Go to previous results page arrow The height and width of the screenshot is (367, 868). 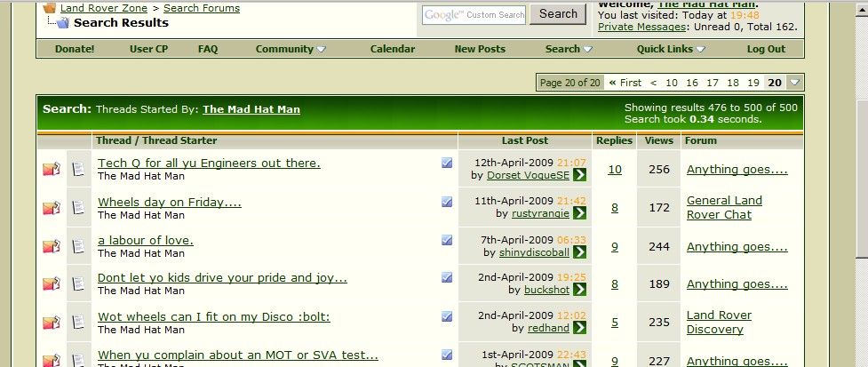click(653, 83)
